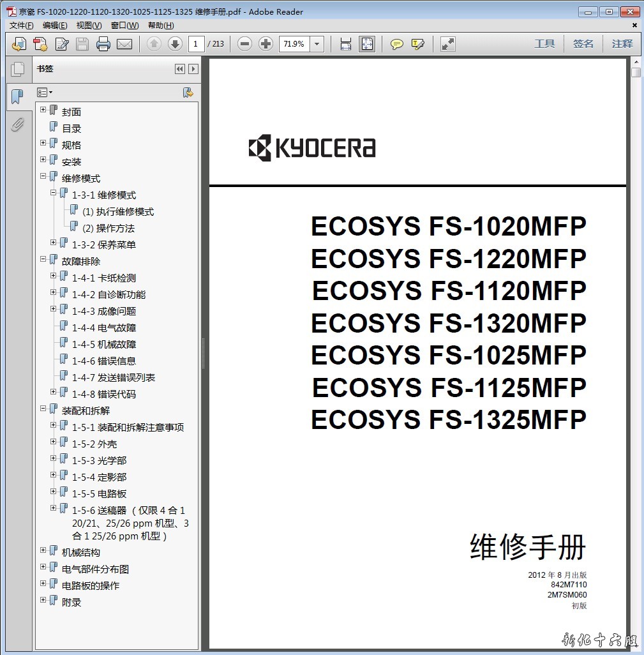This screenshot has height=655, width=644.
Task: Open the attachments paperclip panel
Action: pyautogui.click(x=17, y=124)
